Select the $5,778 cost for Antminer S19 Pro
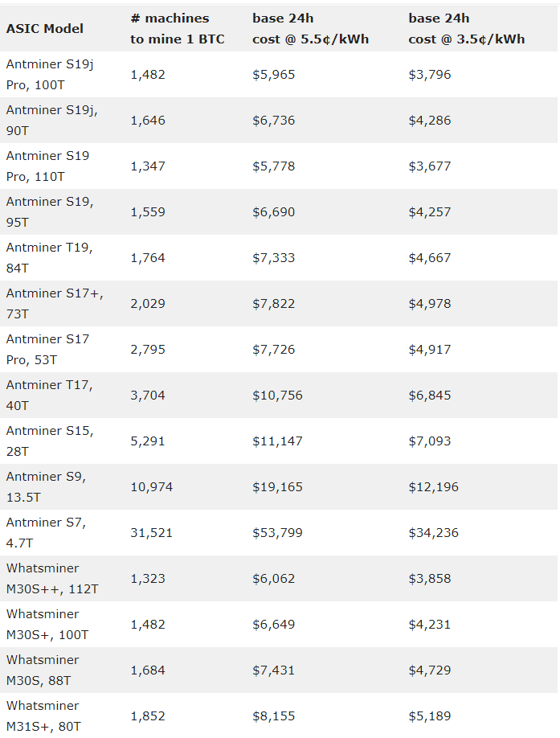Viewport: 560px width, 738px height. coord(274,166)
